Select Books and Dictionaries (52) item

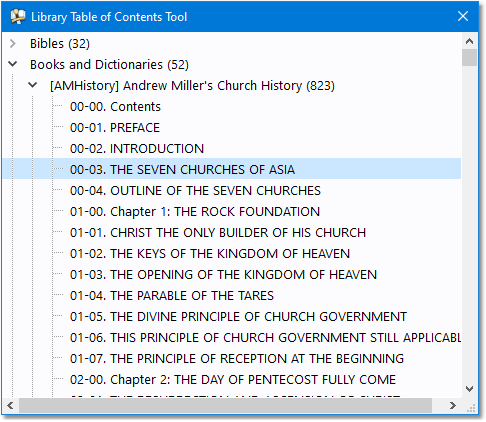pyautogui.click(x=109, y=65)
